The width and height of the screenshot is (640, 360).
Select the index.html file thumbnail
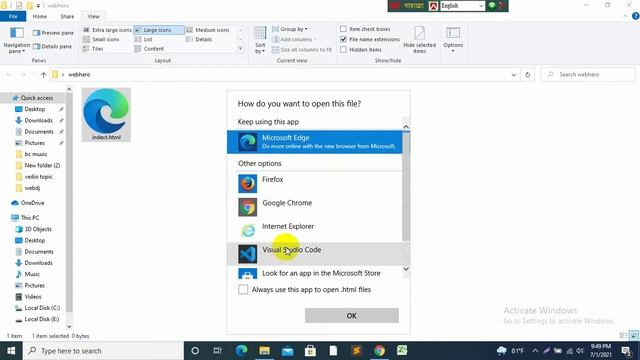click(x=106, y=115)
